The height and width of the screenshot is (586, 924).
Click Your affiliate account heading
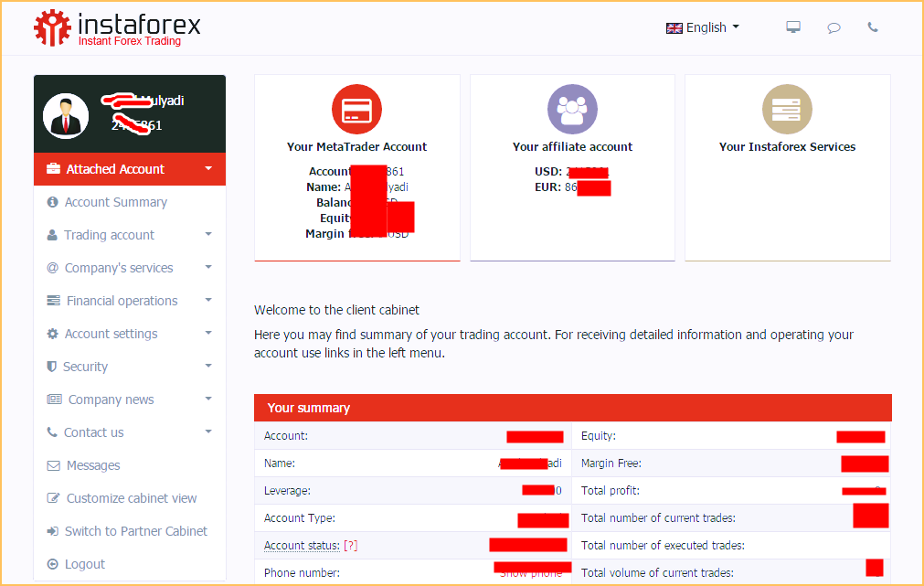pyautogui.click(x=572, y=147)
